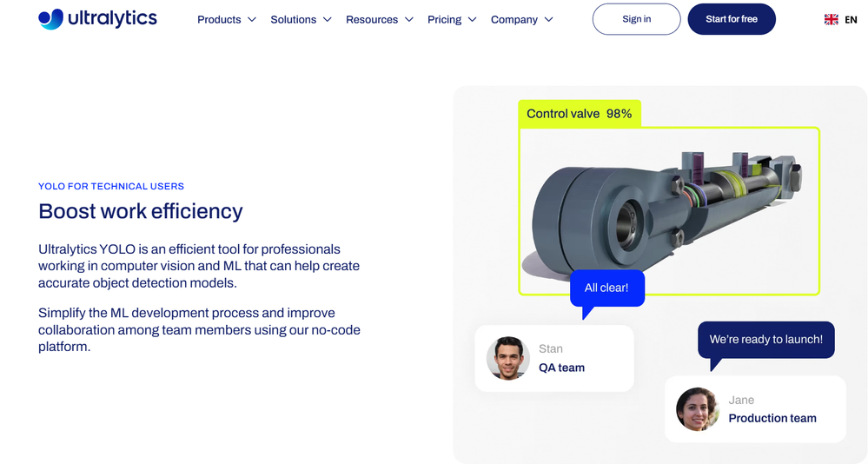Viewport: 868px width, 464px height.
Task: Expand the Resources chevron arrow
Action: coord(409,19)
